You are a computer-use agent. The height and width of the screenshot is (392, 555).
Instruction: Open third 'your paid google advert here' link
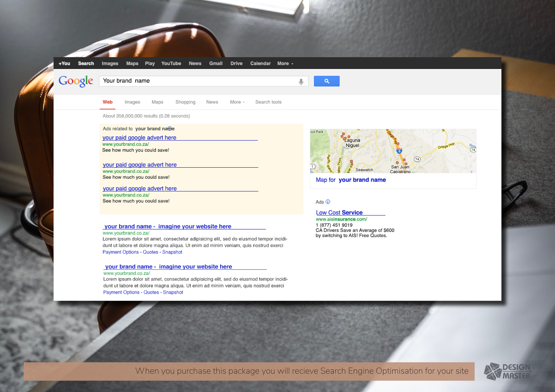coord(140,189)
